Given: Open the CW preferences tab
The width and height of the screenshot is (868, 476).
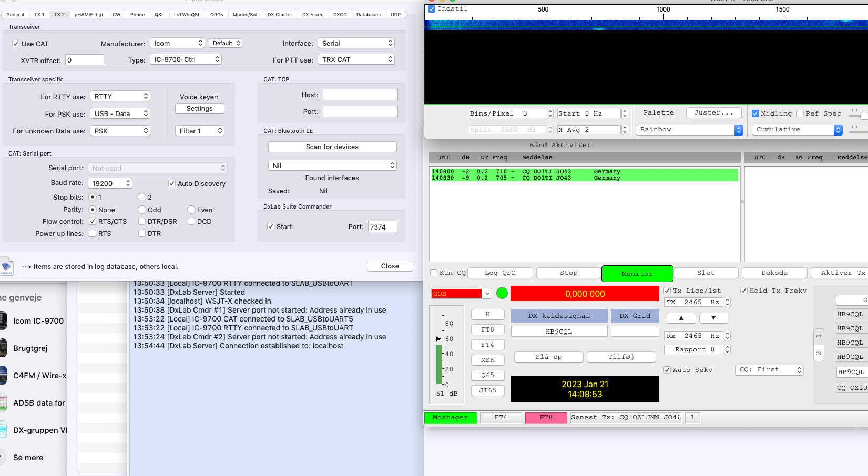Looking at the screenshot, I should tap(117, 15).
